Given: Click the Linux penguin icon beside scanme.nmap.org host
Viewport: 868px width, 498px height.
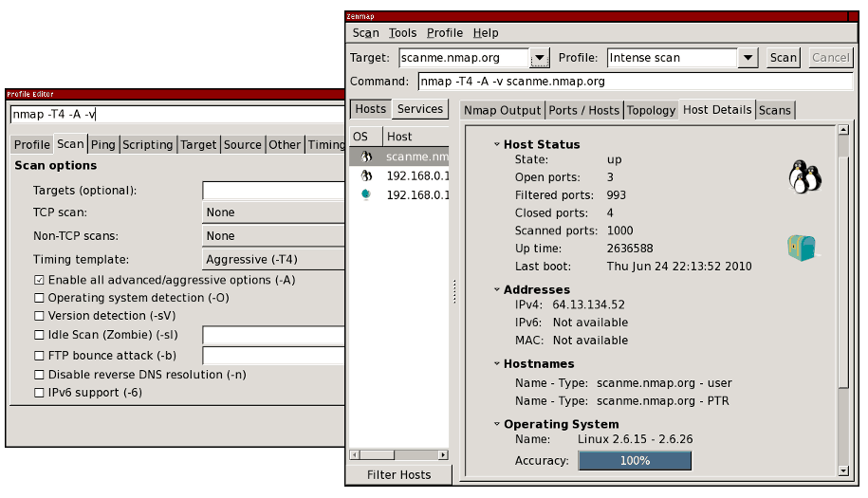Looking at the screenshot, I should point(366,157).
